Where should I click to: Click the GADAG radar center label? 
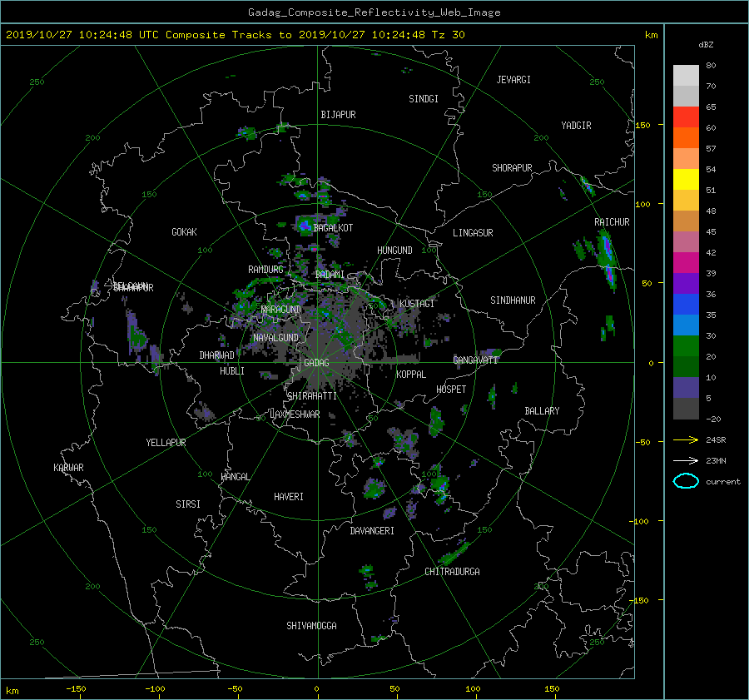click(x=316, y=363)
